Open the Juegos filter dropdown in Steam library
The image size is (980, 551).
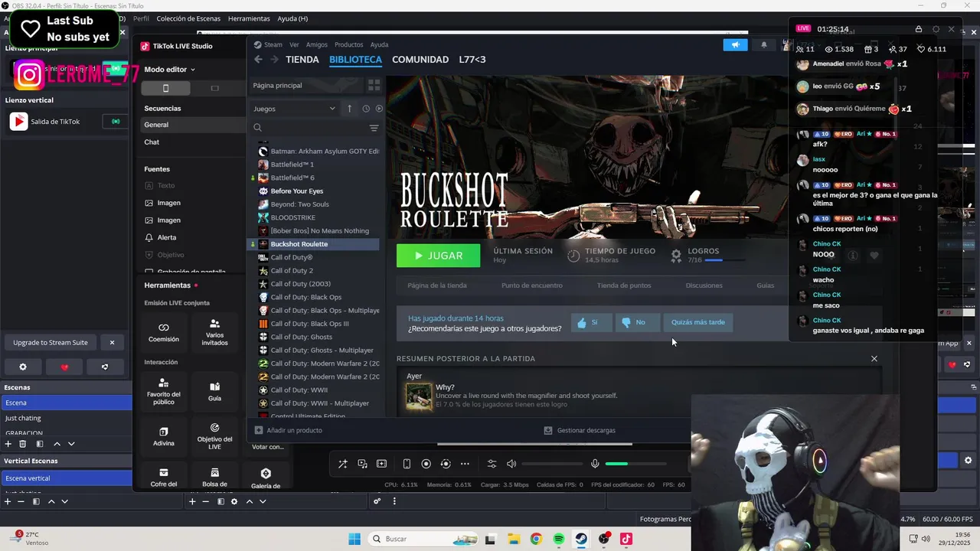point(294,109)
